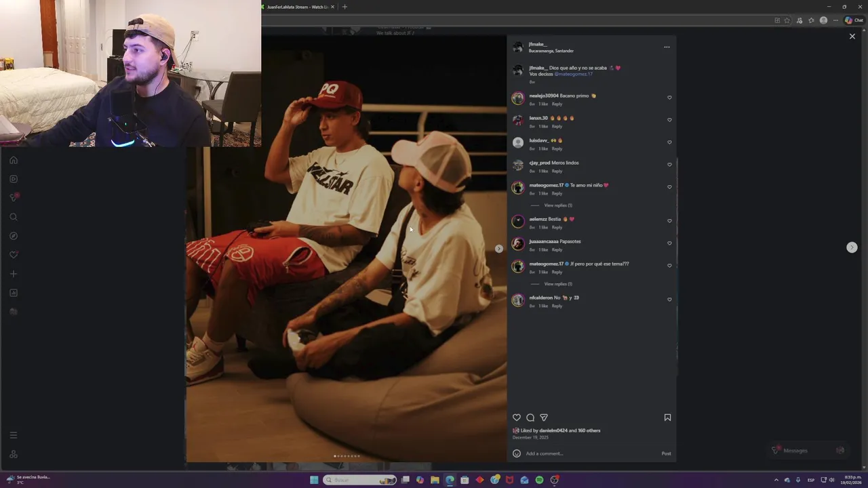The height and width of the screenshot is (488, 868).
Task: Open File Explorer from the taskbar
Action: 435,480
